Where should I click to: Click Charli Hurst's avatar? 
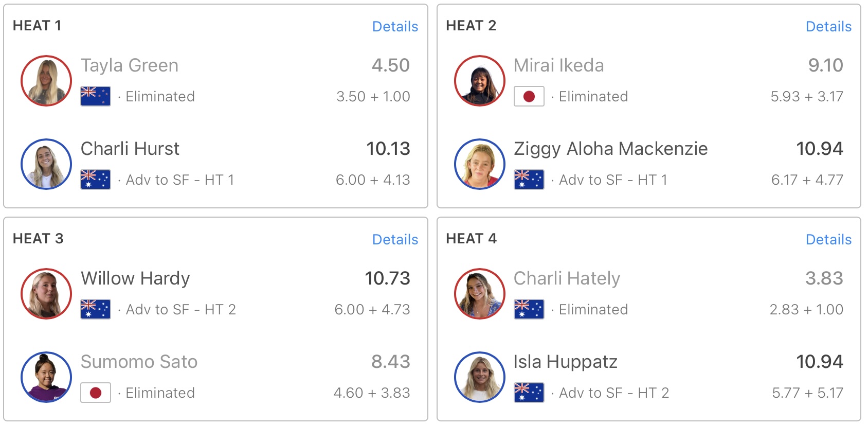tap(46, 164)
